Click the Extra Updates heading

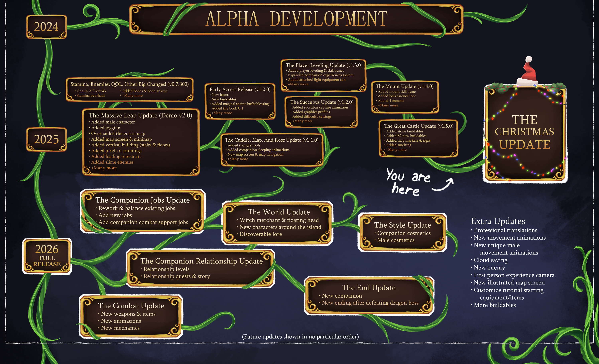[498, 221]
